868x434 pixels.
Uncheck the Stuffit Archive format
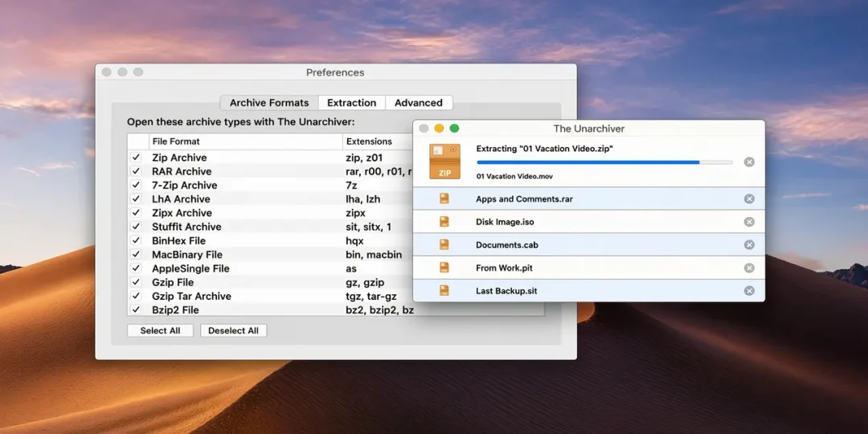tap(136, 227)
